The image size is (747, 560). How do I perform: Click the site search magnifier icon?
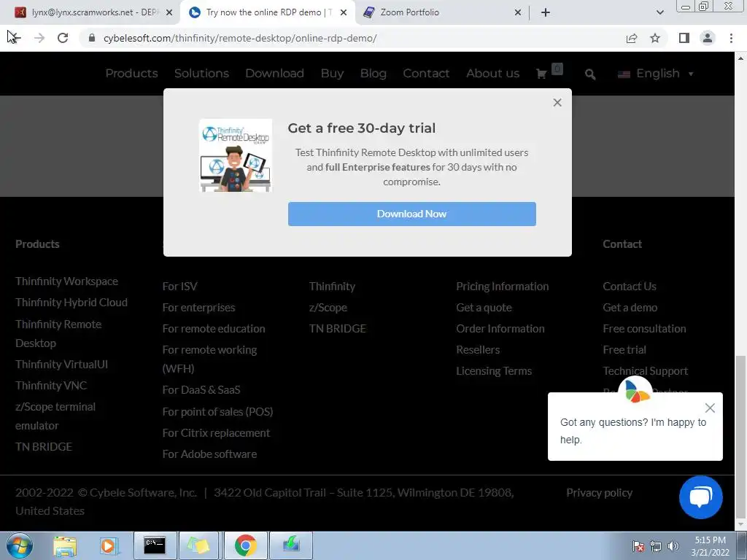(x=590, y=74)
